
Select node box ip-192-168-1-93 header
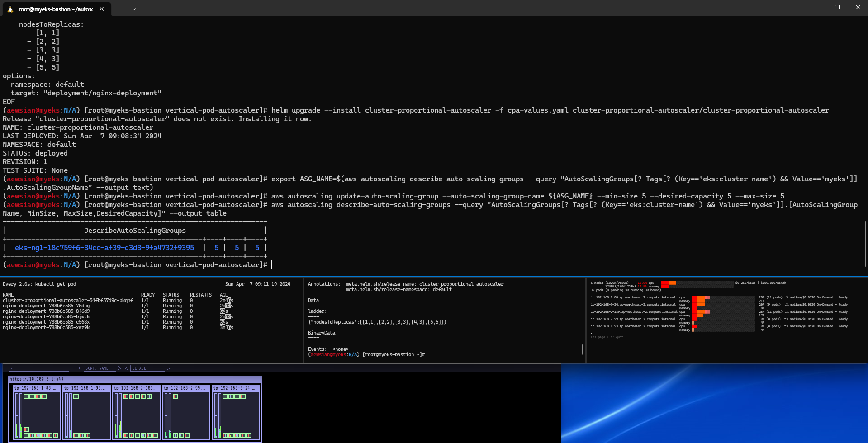coord(85,388)
